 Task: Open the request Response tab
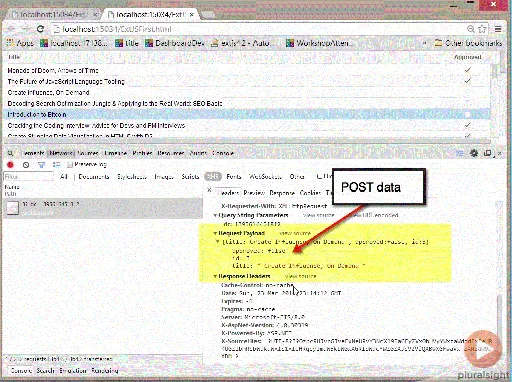[x=282, y=193]
